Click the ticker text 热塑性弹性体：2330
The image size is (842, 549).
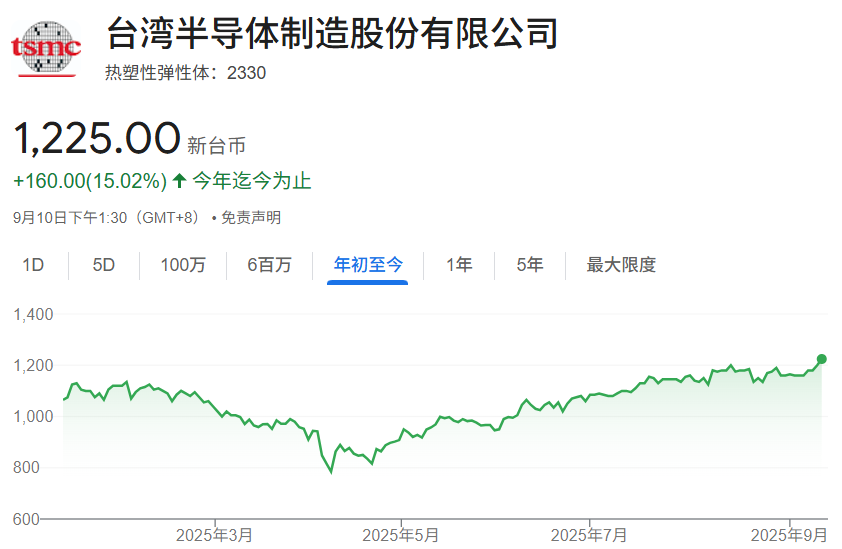coord(185,73)
